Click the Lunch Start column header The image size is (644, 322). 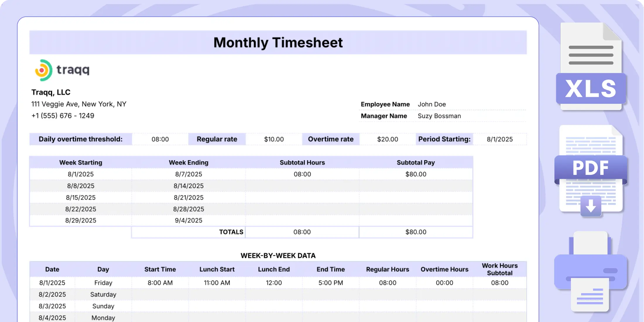(217, 269)
